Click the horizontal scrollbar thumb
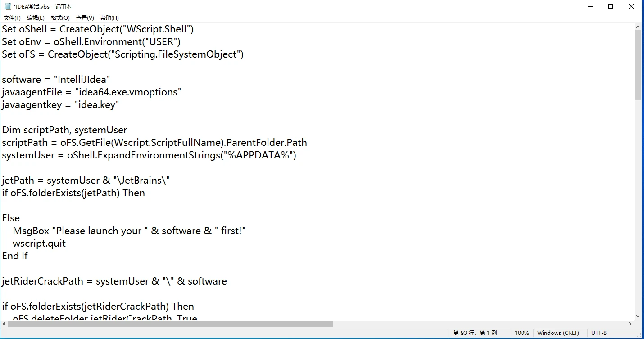Viewport: 644px width, 339px height. tap(170, 324)
